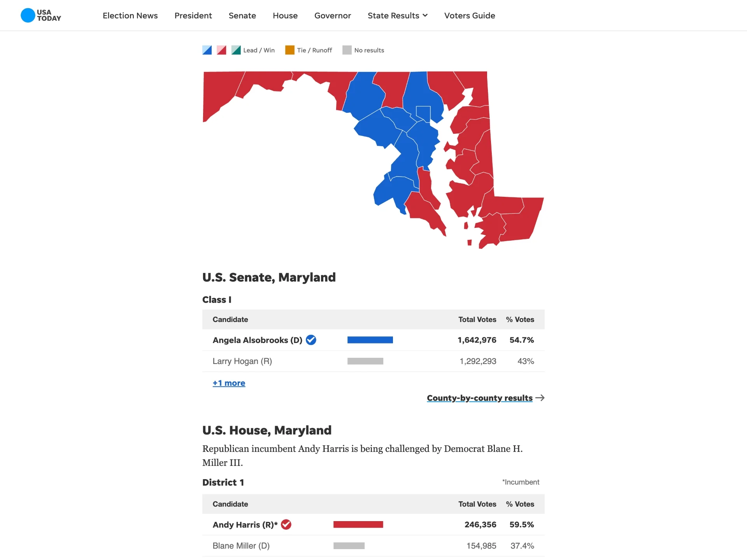Image resolution: width=747 pixels, height=560 pixels.
Task: Click the USA TODAY logo
Action: pyautogui.click(x=40, y=15)
